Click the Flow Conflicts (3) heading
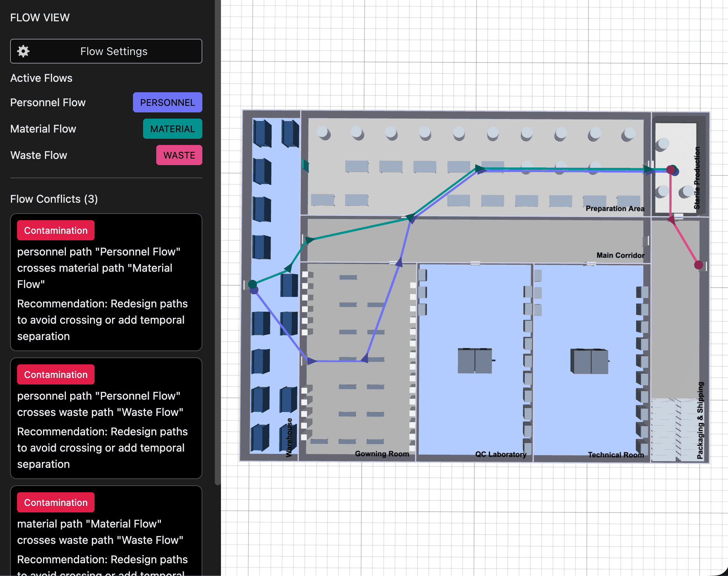 point(54,199)
